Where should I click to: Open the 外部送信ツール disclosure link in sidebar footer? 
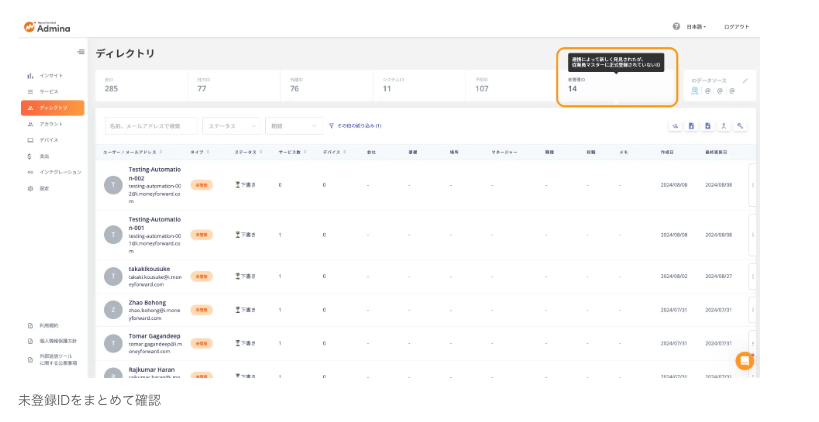53,359
